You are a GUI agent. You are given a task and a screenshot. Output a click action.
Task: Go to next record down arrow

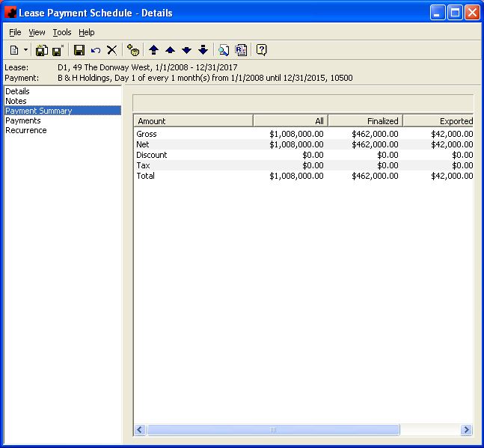click(186, 50)
